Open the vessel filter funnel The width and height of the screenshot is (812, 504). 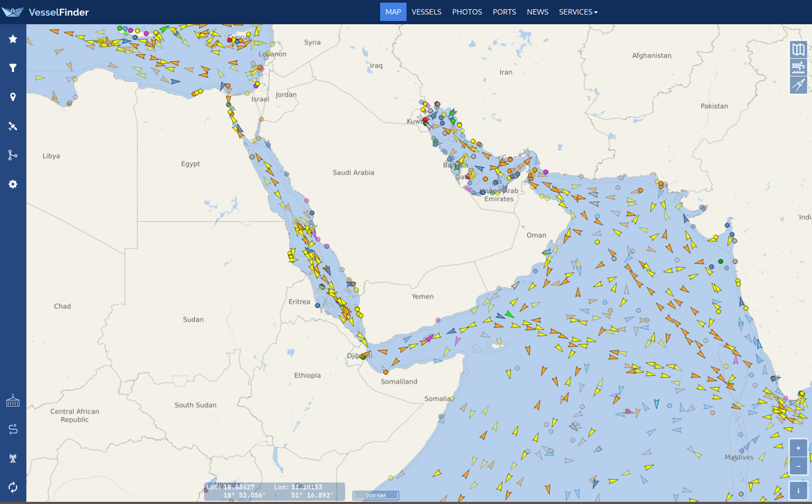(x=13, y=68)
